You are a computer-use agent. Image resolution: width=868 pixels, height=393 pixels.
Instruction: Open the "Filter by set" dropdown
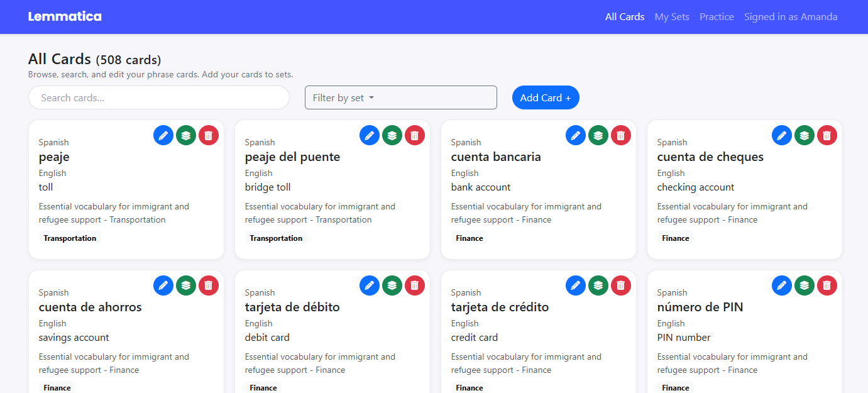tap(400, 97)
